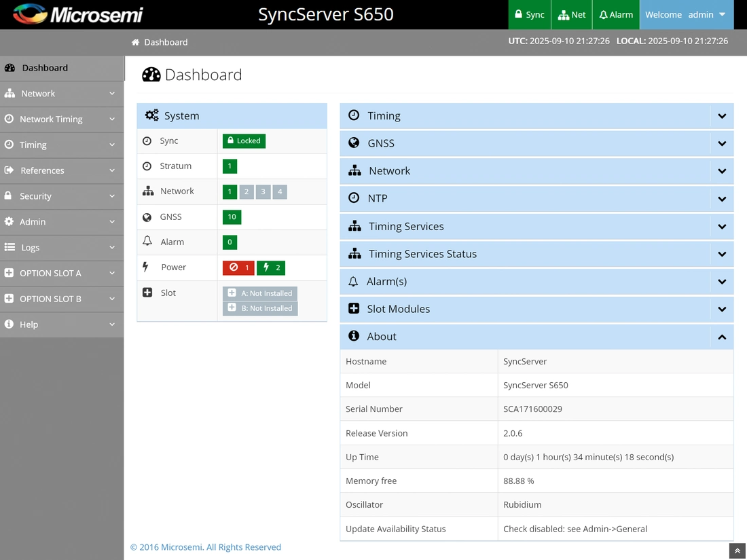The height and width of the screenshot is (560, 747).
Task: Click the bell icon in the Alarm system row
Action: point(147,241)
